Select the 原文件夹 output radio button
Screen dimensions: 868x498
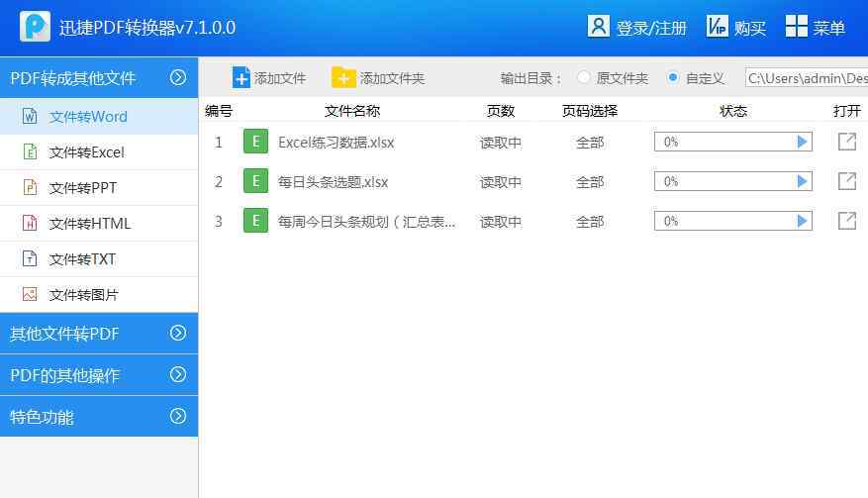click(583, 77)
